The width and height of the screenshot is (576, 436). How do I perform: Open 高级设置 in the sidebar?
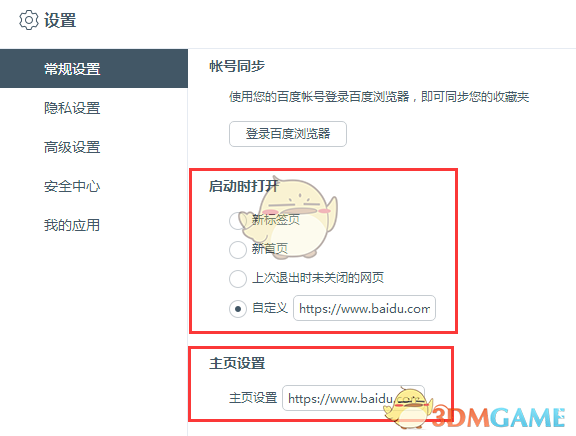pos(72,147)
